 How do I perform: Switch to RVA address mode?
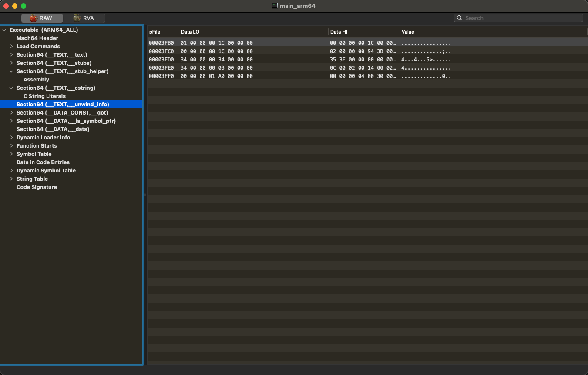pyautogui.click(x=84, y=18)
